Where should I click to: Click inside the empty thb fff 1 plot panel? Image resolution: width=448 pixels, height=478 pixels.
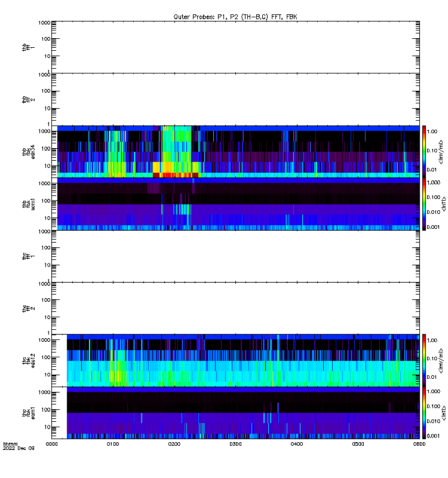[x=235, y=47]
